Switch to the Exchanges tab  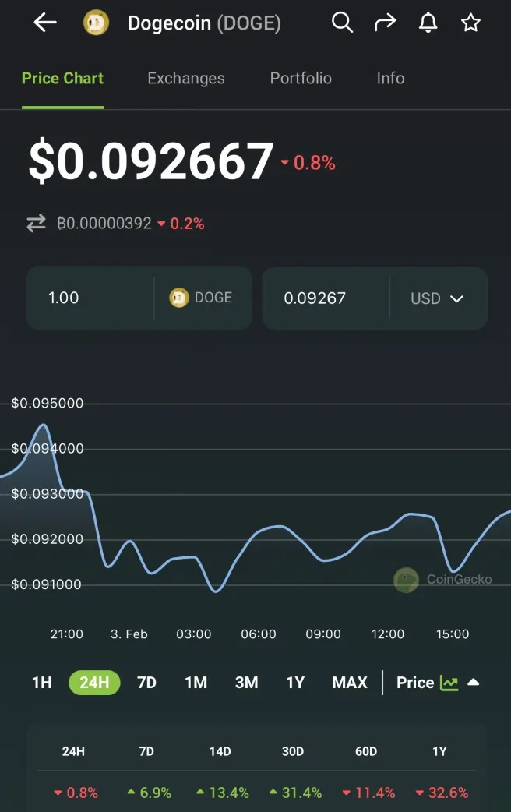pyautogui.click(x=185, y=78)
